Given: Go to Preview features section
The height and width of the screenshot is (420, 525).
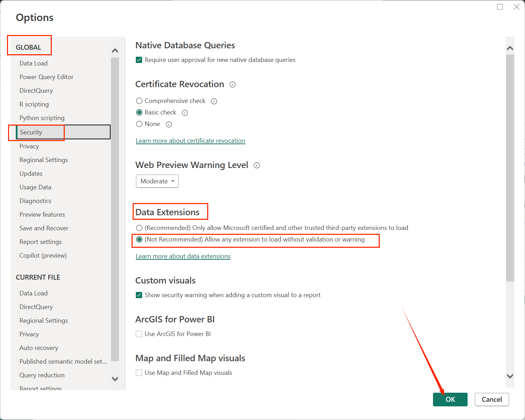Looking at the screenshot, I should coord(42,215).
